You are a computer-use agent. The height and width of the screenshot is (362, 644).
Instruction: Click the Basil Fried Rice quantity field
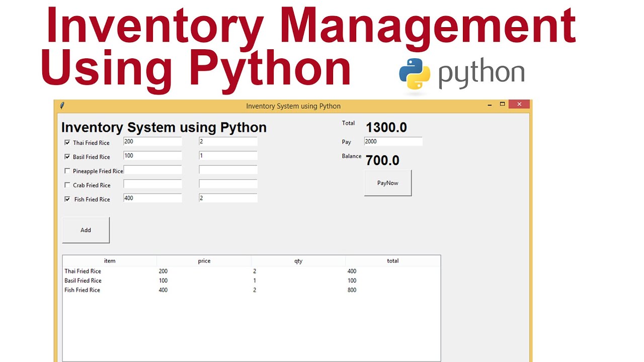pyautogui.click(x=228, y=156)
